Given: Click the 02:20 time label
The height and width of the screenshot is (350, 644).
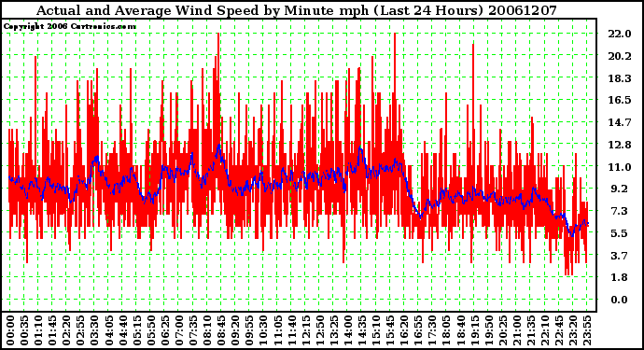Looking at the screenshot, I should 66,330.
